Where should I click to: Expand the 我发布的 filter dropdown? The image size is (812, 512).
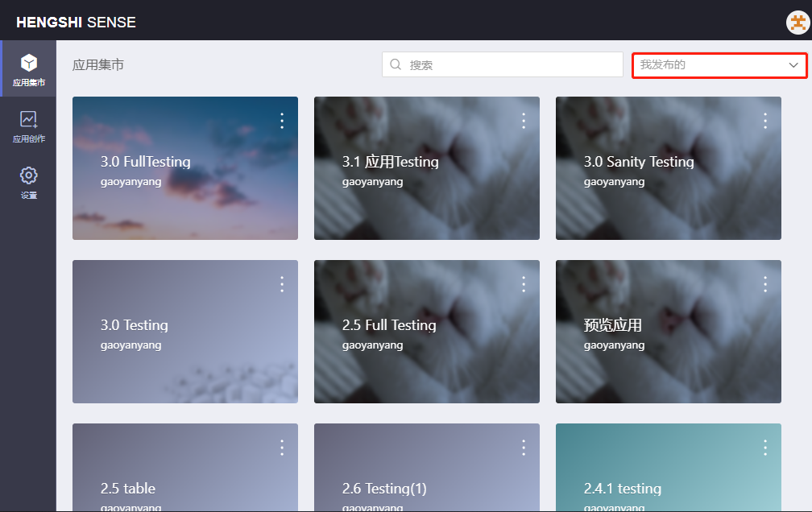coord(719,65)
